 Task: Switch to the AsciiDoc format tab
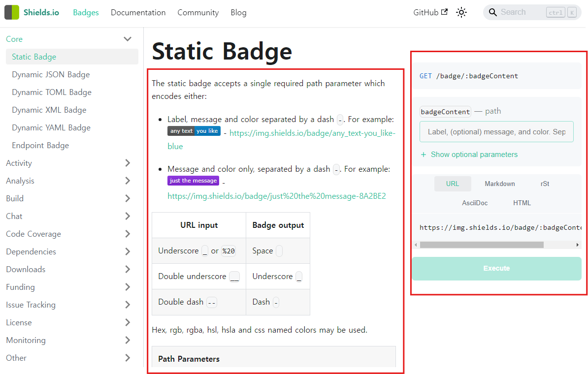pyautogui.click(x=475, y=203)
